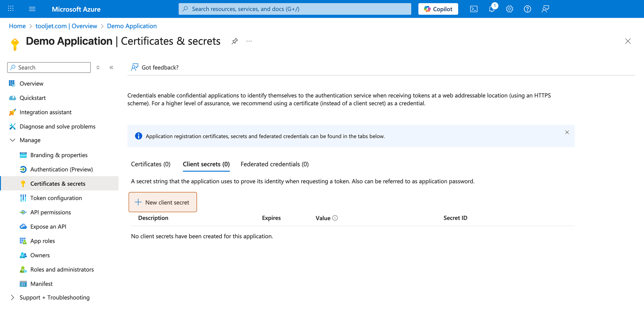Screen dimensions: 644x311
Task: Collapse the Manage section chevron
Action: (x=12, y=140)
